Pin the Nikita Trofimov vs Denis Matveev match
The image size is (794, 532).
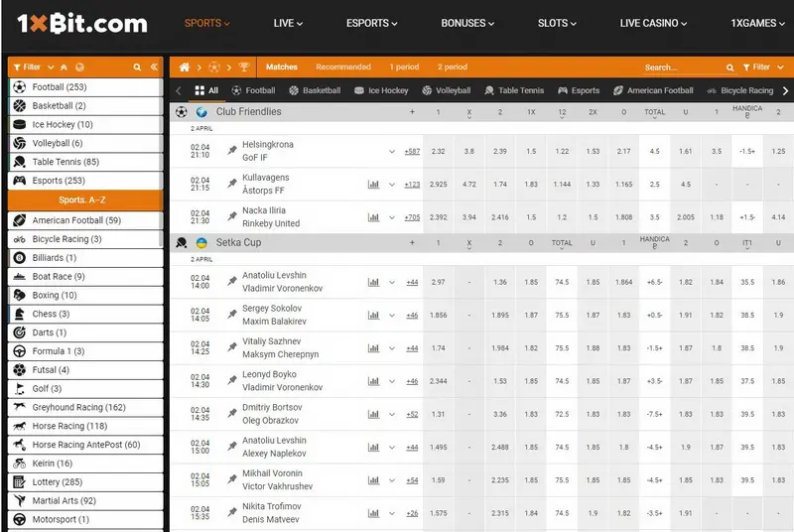pos(232,512)
